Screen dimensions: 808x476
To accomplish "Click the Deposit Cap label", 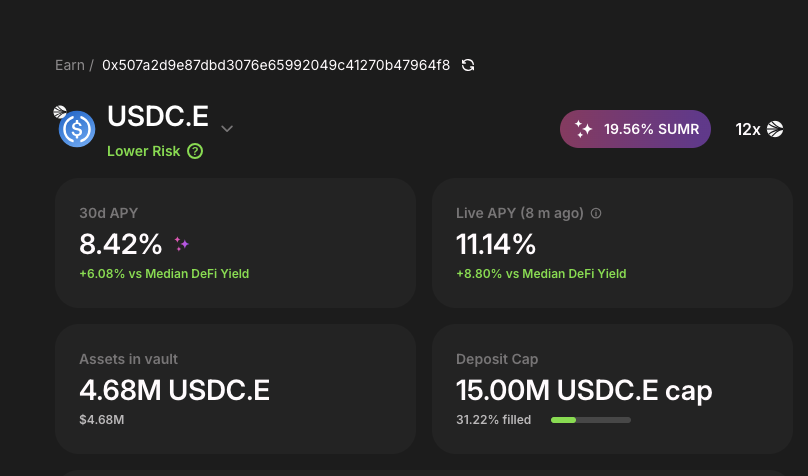I will point(497,359).
